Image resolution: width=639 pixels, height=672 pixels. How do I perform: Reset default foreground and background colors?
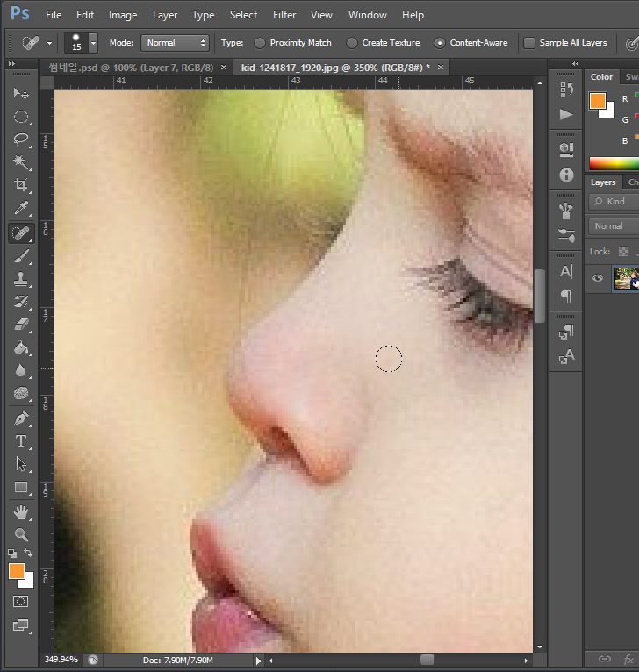(x=12, y=554)
